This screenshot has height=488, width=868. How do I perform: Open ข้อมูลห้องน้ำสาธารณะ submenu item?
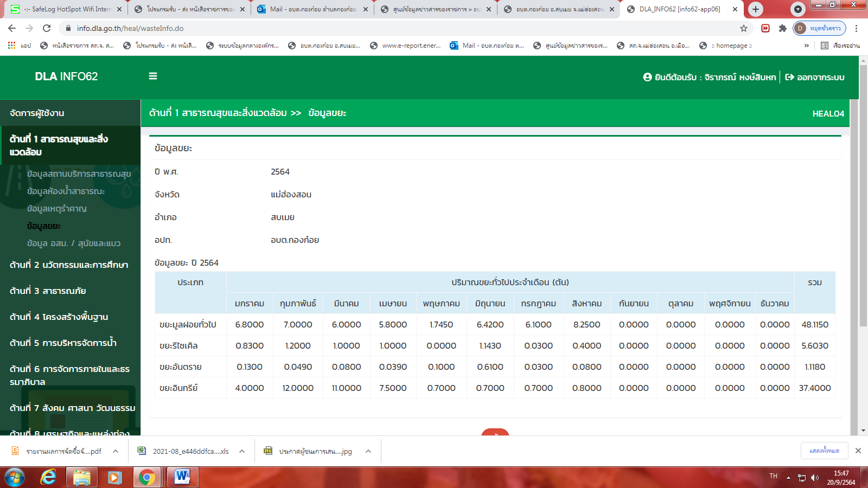[x=66, y=191]
